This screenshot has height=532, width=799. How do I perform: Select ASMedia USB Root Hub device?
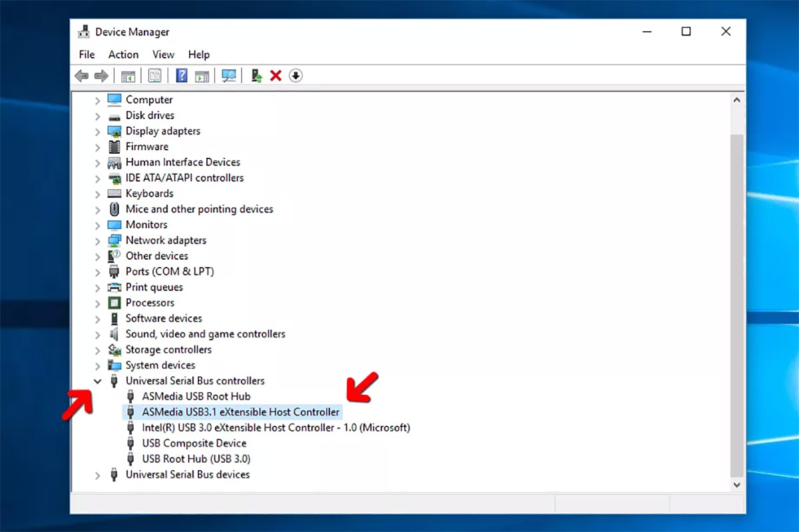coord(196,397)
